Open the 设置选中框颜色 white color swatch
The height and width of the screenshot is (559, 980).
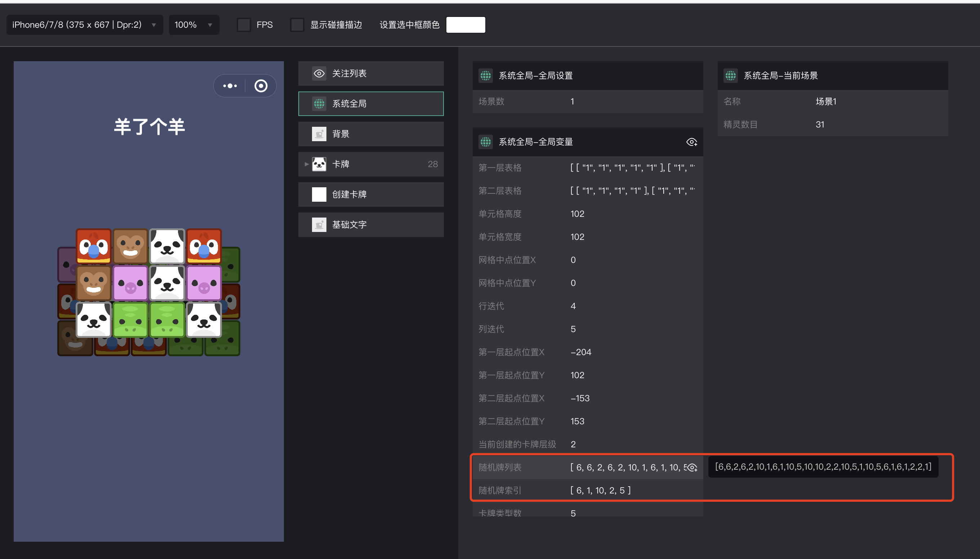[465, 25]
